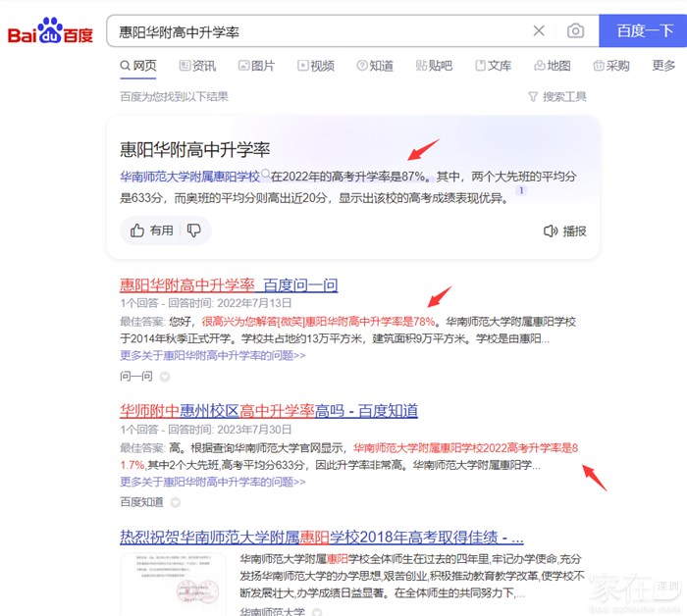
Task: Open camera image search
Action: [x=575, y=31]
